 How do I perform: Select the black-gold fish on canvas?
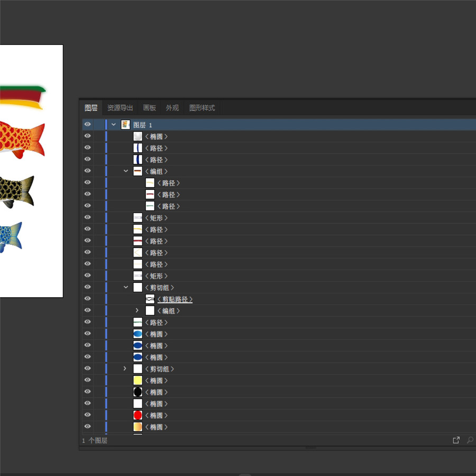click(x=17, y=191)
